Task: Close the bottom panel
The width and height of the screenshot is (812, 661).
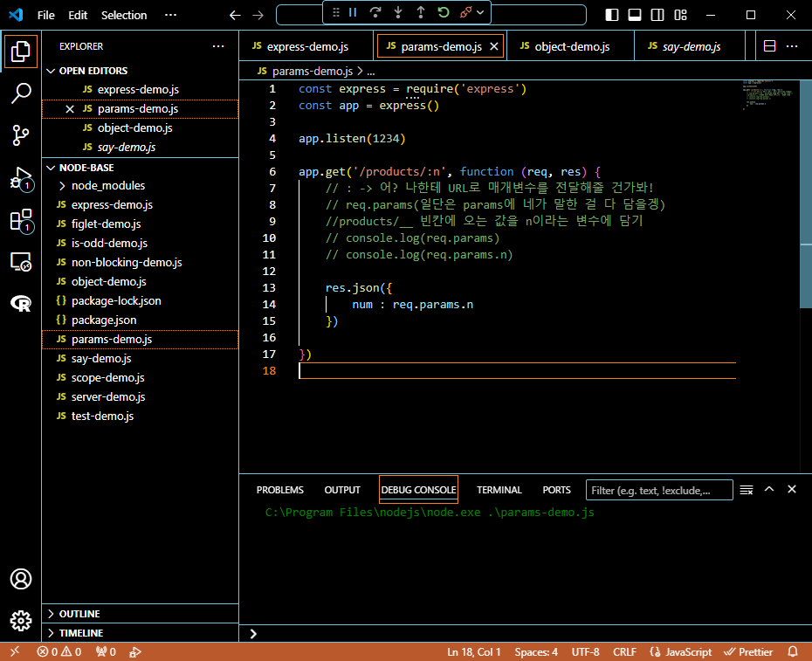Action: 792,490
